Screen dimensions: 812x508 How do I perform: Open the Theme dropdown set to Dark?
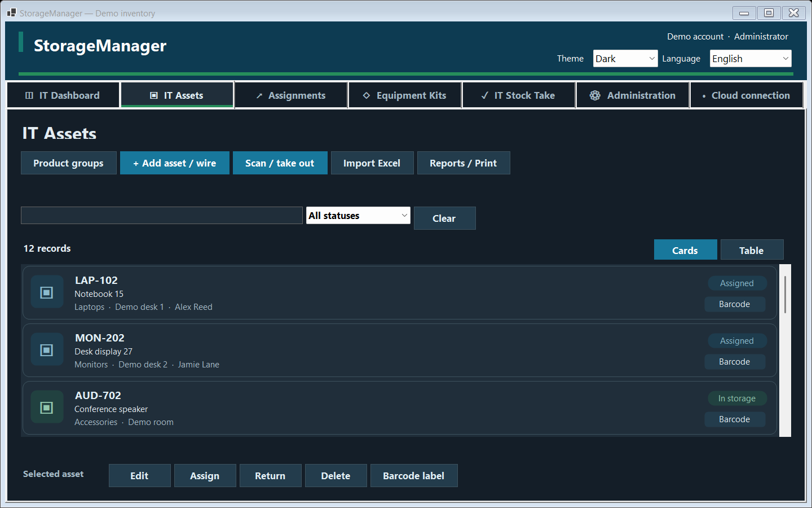click(x=625, y=59)
